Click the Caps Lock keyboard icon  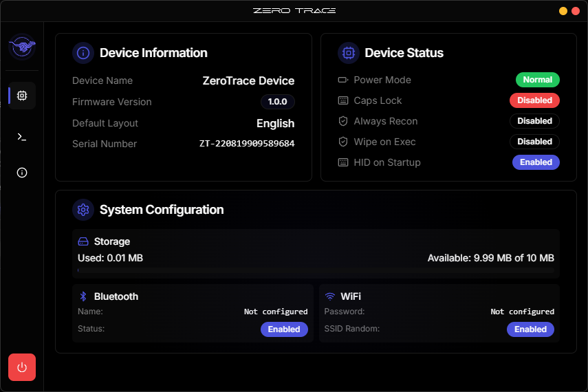343,100
